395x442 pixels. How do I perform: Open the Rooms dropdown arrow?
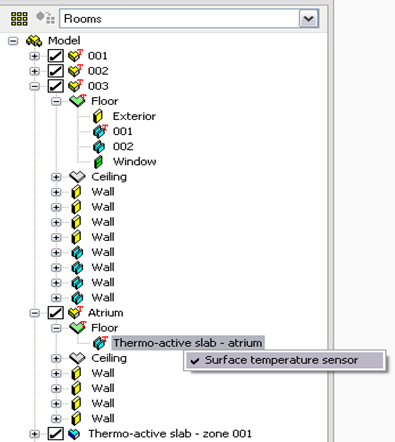(309, 19)
